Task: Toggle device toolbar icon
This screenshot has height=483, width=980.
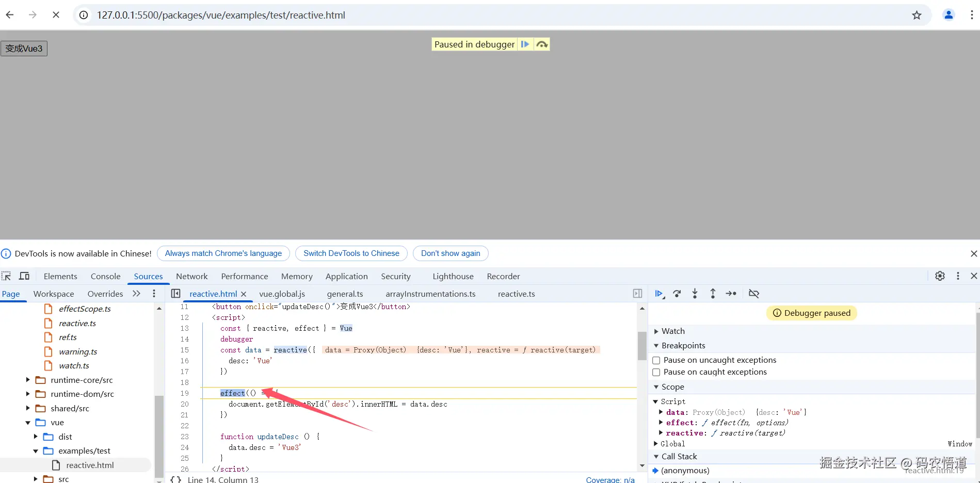Action: click(24, 276)
